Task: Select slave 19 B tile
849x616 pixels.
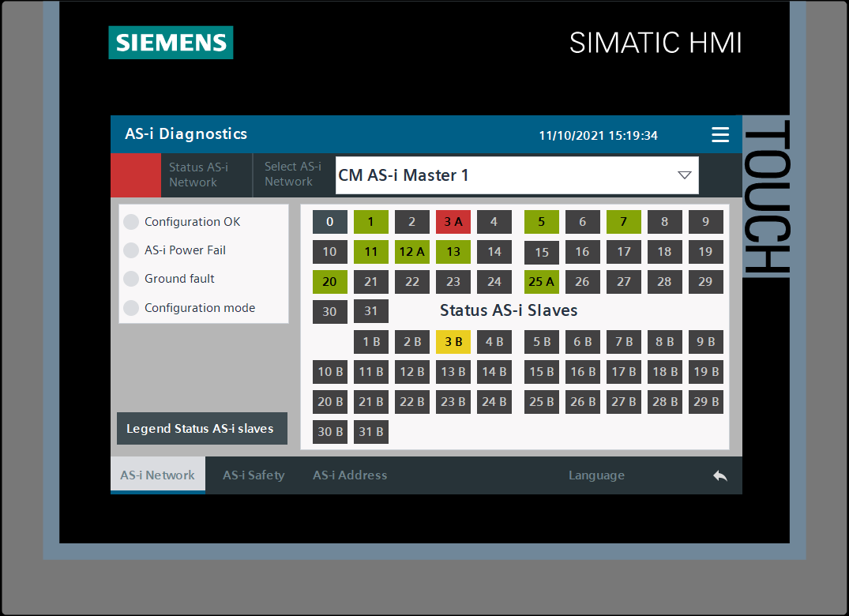Action: pyautogui.click(x=705, y=372)
